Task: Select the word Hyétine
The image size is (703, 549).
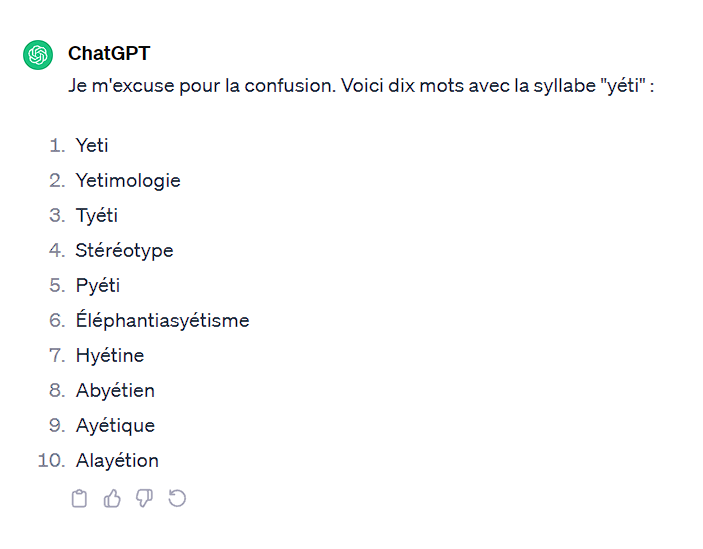Action: point(110,356)
